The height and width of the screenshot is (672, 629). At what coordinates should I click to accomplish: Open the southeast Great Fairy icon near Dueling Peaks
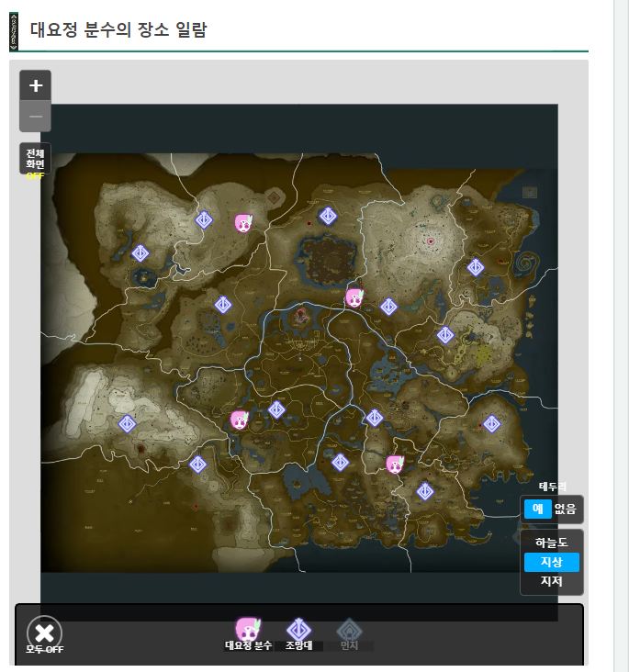395,465
